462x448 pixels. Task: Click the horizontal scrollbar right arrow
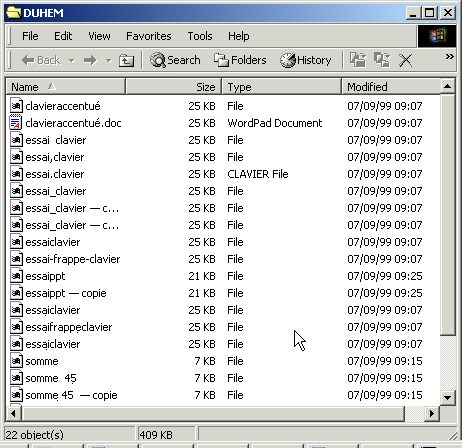pos(432,414)
